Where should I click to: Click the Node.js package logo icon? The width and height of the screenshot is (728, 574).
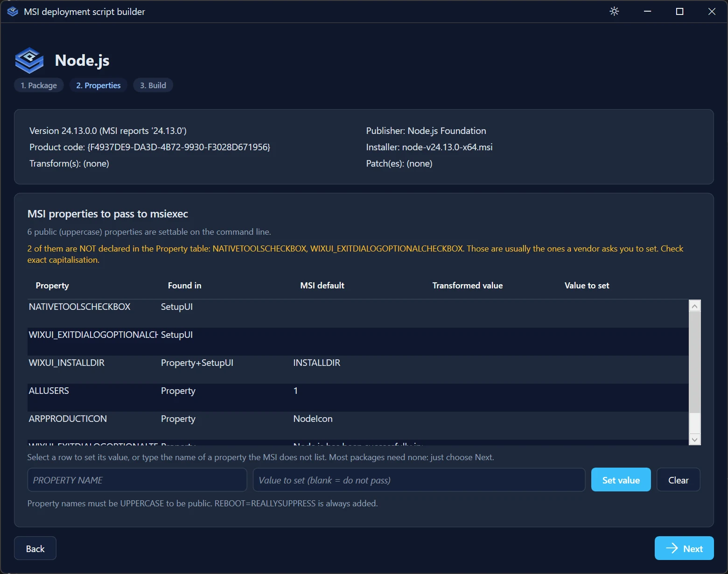pos(29,61)
